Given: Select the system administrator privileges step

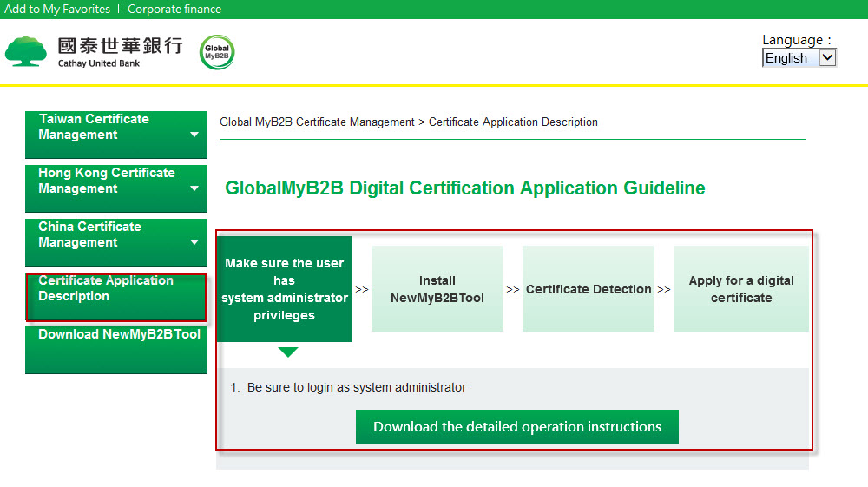Looking at the screenshot, I should [285, 289].
